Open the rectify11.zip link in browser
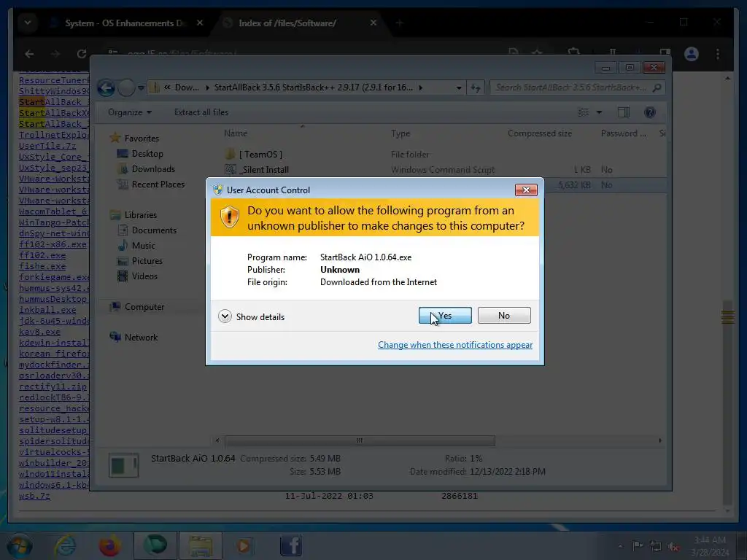Screen dimensions: 747x560 pos(53,386)
